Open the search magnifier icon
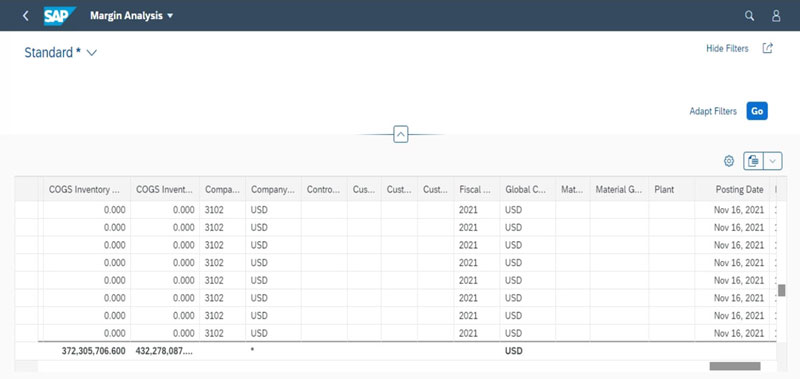 (x=749, y=16)
